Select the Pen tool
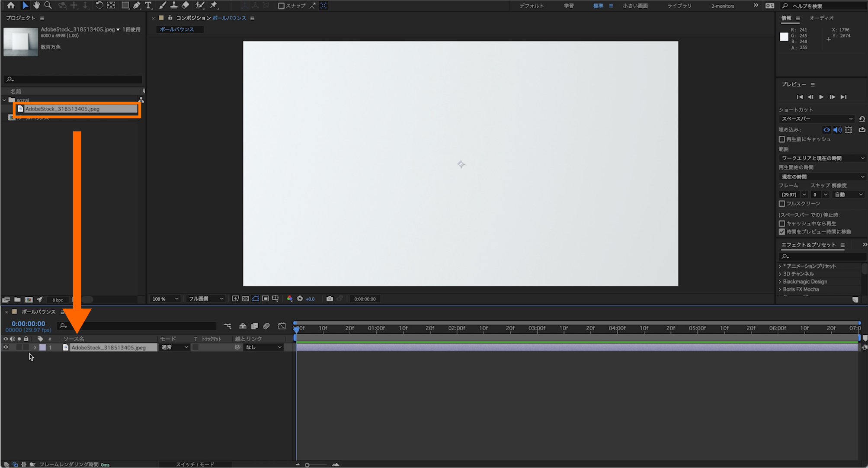 (137, 5)
